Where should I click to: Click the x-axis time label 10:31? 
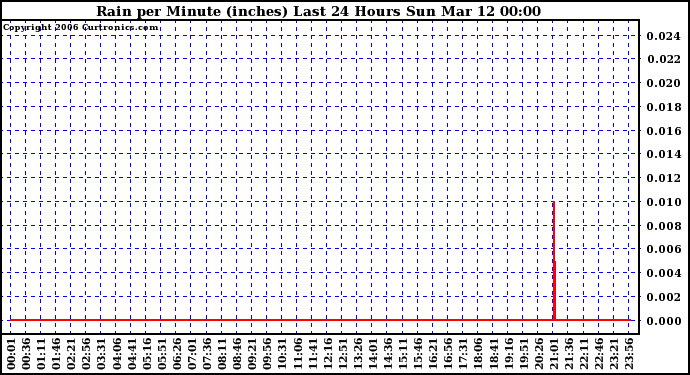(x=283, y=354)
